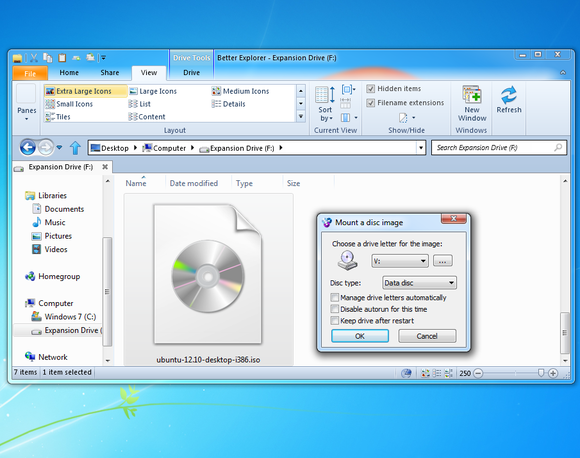
Task: Click the Search Expansion Drive field
Action: (x=499, y=148)
